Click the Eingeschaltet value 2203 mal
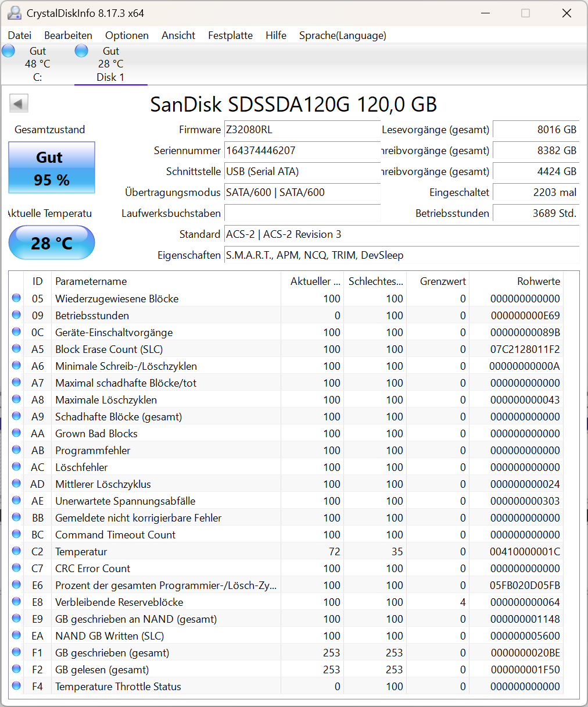 tap(536, 192)
